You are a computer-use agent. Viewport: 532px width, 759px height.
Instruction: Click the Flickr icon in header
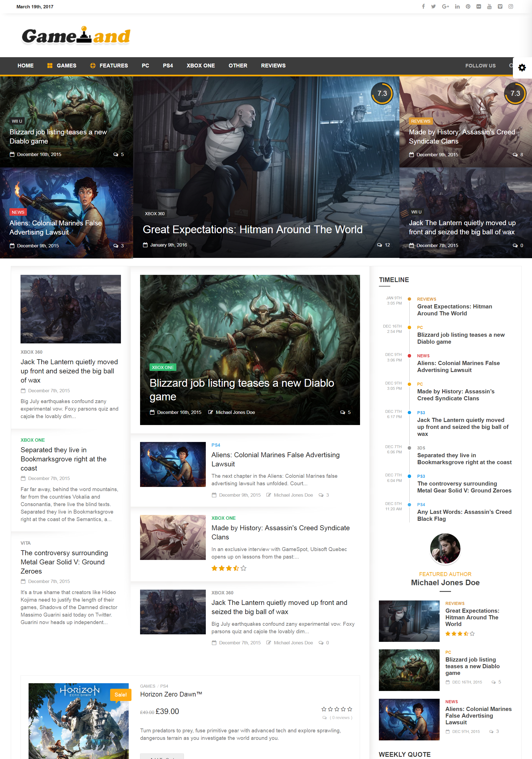point(478,7)
